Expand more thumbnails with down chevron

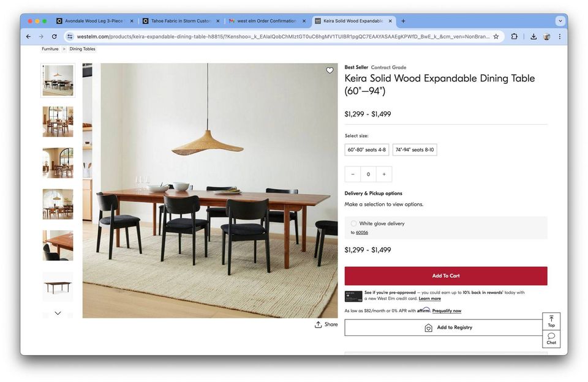click(x=58, y=313)
